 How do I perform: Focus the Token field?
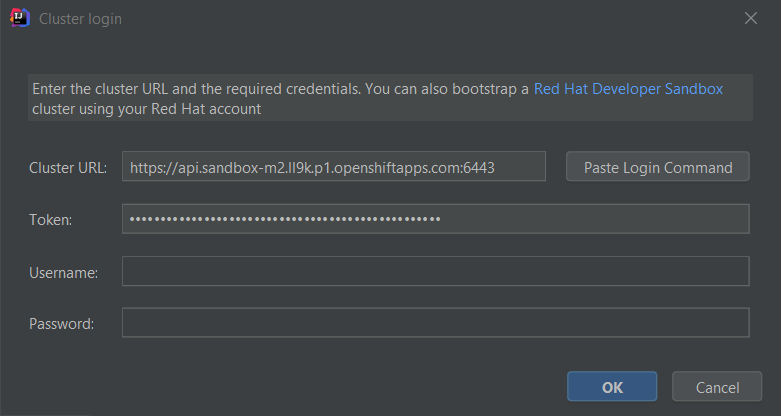(x=436, y=219)
